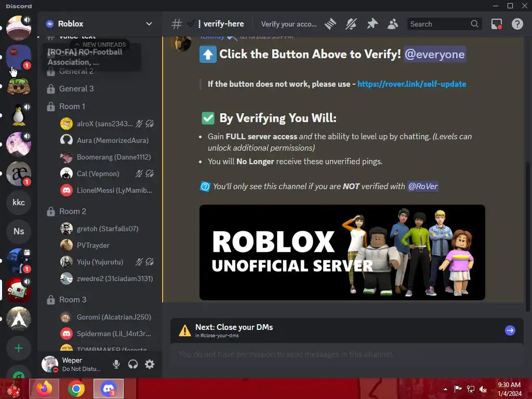Toggle headphones deafen in user panel
Screen dimensions: 532x399
(133, 364)
